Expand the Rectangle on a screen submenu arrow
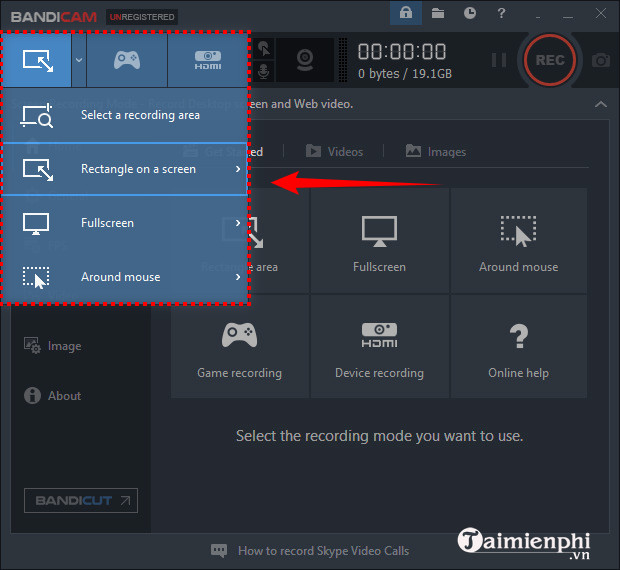Viewport: 620px width, 570px height. point(238,169)
